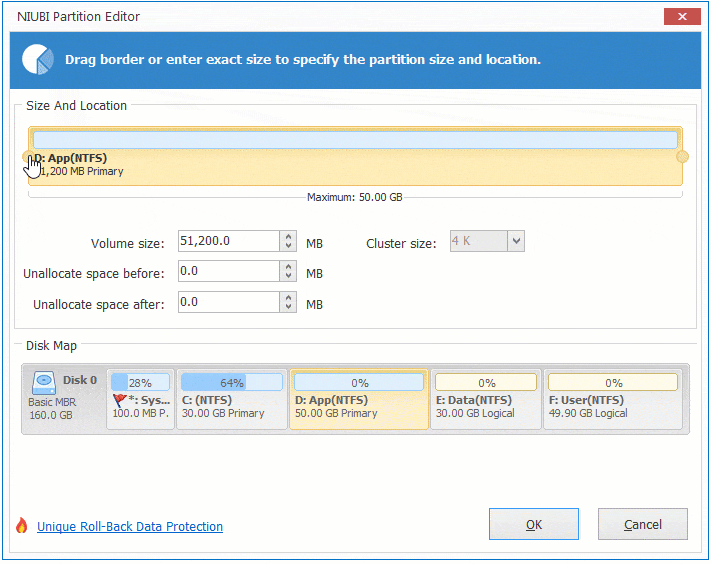Open Unique Roll-Back Data Protection link
The height and width of the screenshot is (564, 712).
(x=130, y=526)
